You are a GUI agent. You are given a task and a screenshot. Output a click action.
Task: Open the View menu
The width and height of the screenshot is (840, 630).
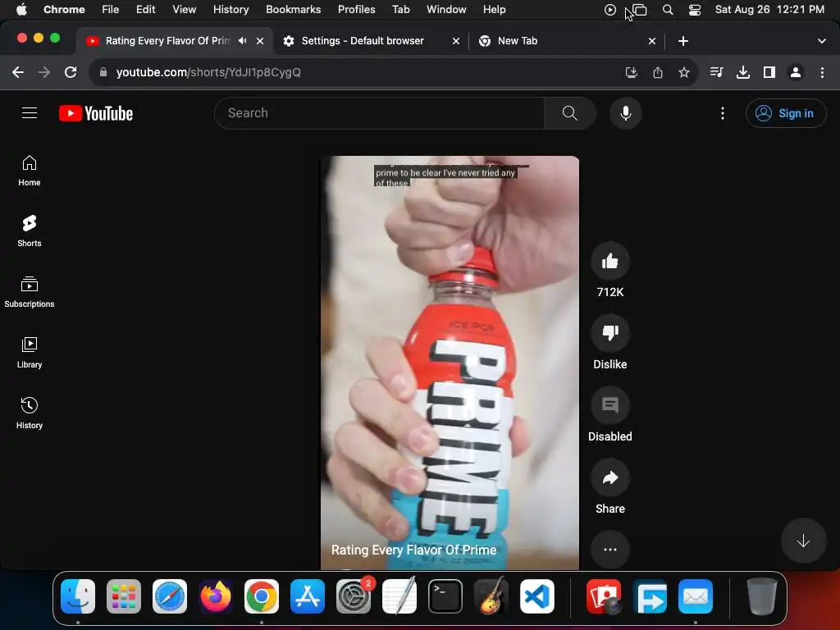tap(184, 10)
